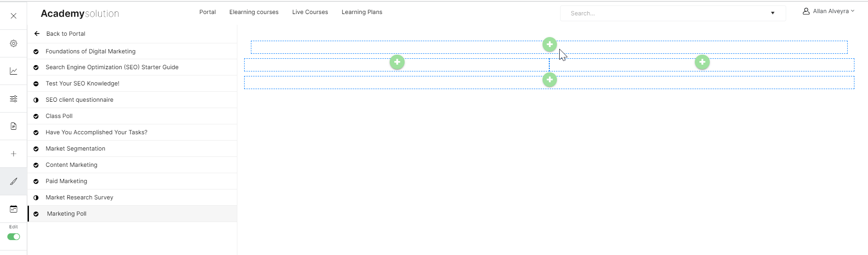Screen dimensions: 868x255
Task: Click completion status icon beside Class Poll
Action: [36, 116]
